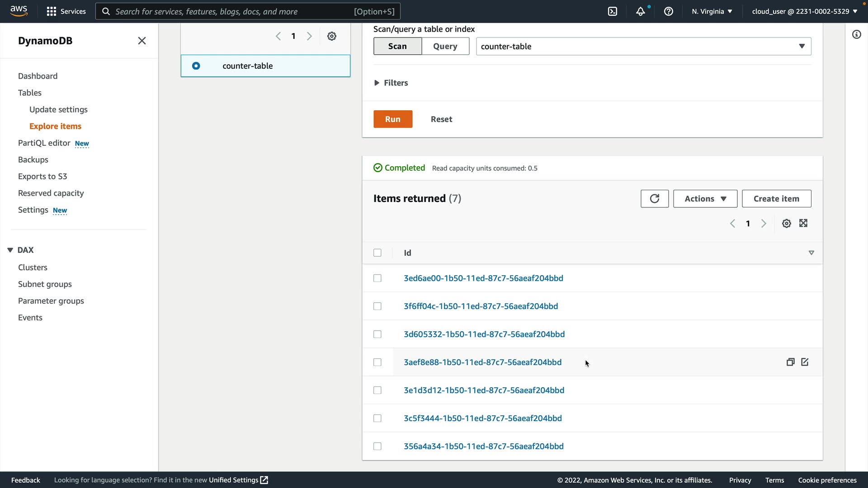Select all items with header checkbox
The image size is (868, 488).
pos(377,253)
